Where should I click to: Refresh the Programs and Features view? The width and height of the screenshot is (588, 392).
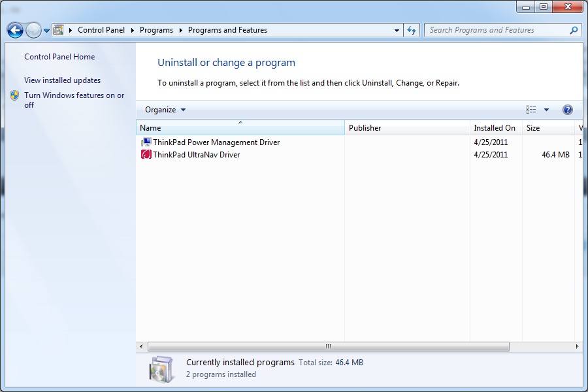pyautogui.click(x=412, y=31)
